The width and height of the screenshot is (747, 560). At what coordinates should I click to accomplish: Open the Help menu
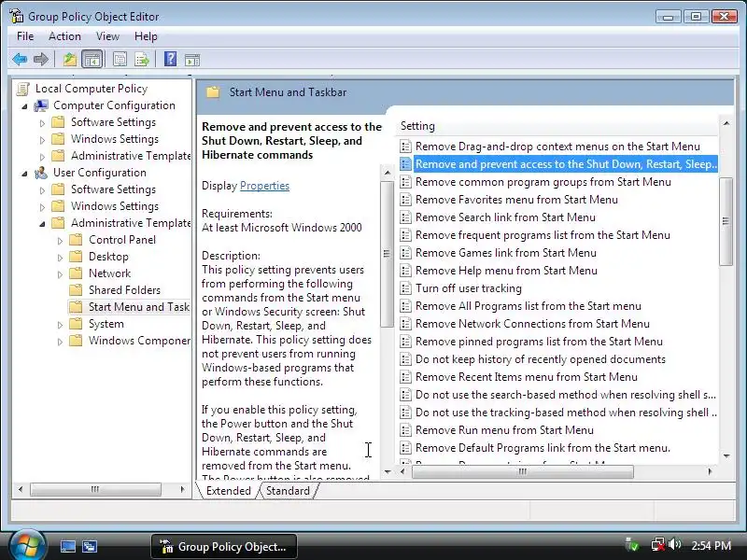[x=146, y=36]
